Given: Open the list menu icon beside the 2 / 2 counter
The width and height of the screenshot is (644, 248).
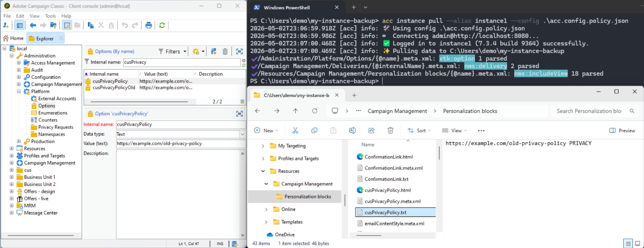Looking at the screenshot, I should click(242, 101).
